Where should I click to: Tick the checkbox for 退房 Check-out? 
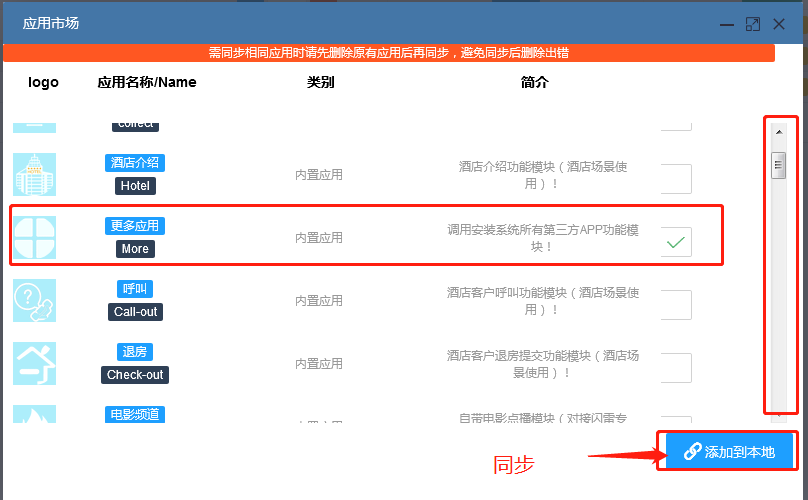click(x=676, y=368)
